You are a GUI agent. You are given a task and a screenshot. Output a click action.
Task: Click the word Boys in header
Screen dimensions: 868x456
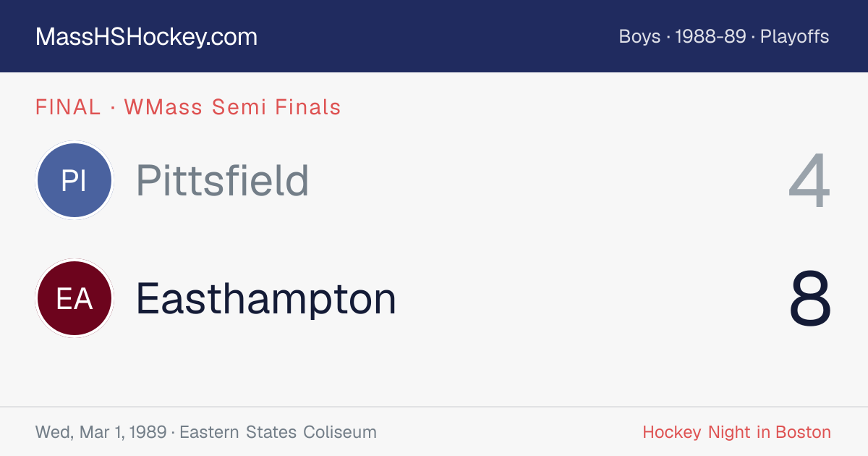coord(639,36)
